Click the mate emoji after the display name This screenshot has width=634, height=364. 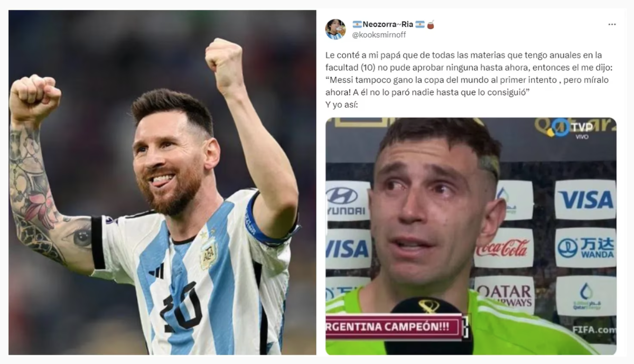tap(431, 24)
